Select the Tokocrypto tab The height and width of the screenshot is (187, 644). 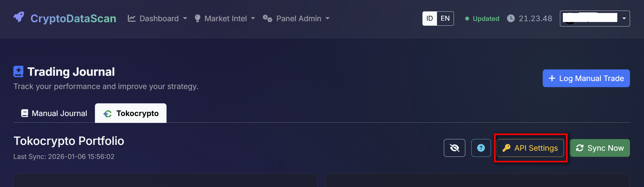click(131, 113)
